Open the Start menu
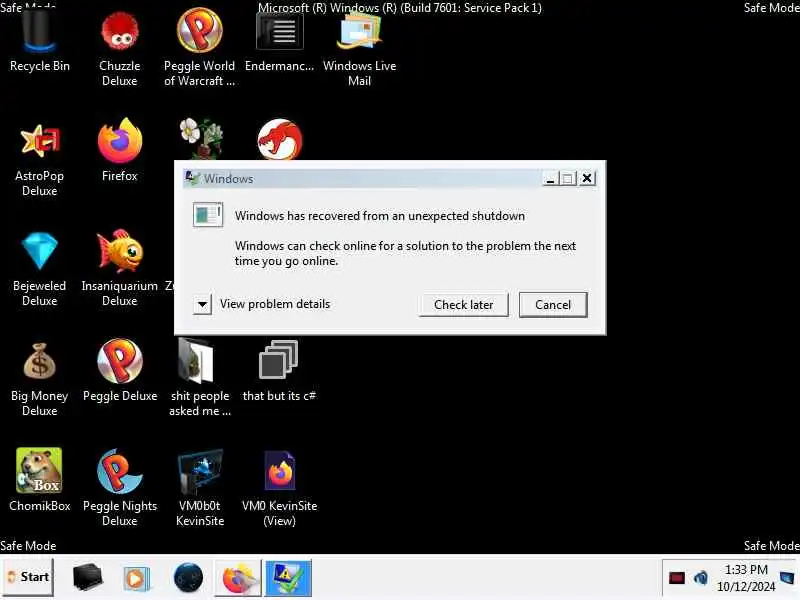 (28, 577)
